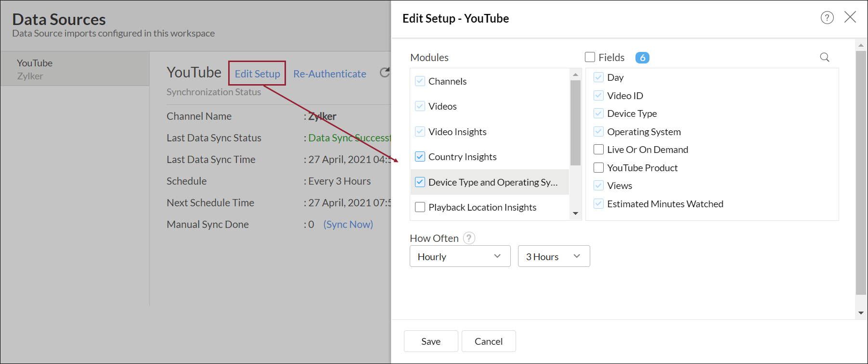Select the Device Type and Operating System module

(492, 182)
